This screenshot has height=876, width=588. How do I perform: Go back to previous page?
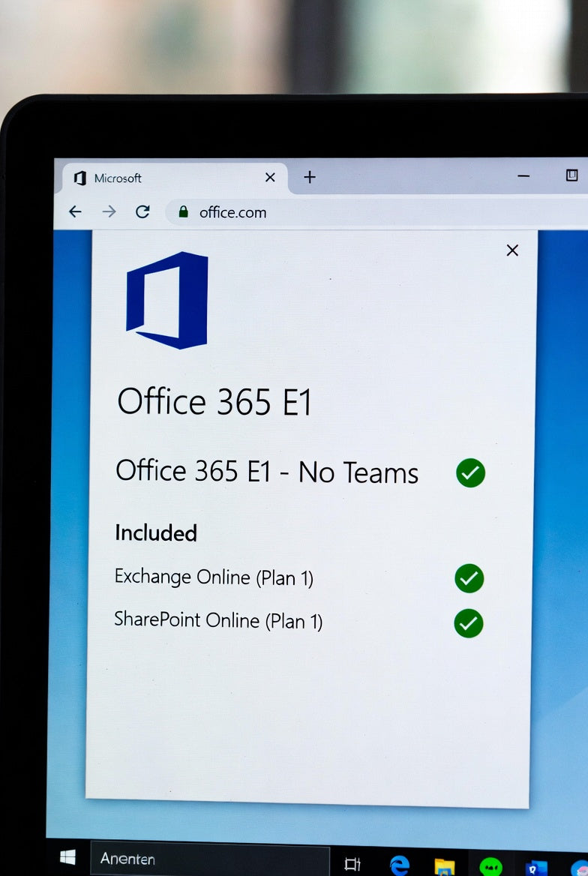[x=75, y=211]
